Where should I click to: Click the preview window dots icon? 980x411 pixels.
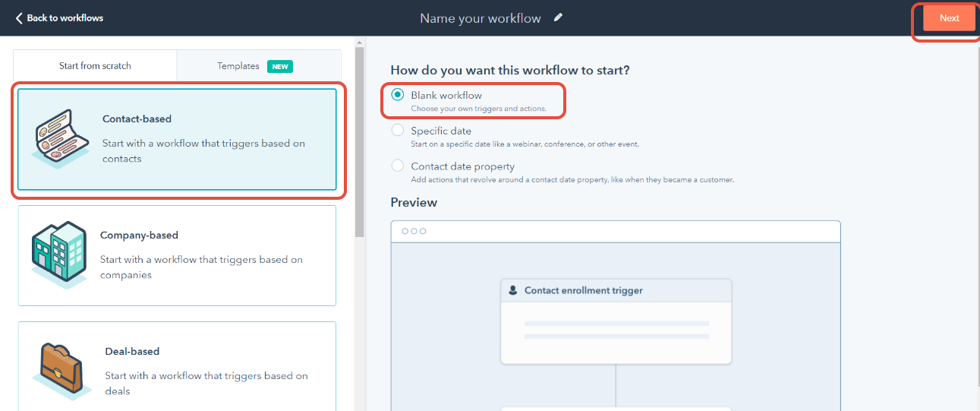tap(414, 231)
